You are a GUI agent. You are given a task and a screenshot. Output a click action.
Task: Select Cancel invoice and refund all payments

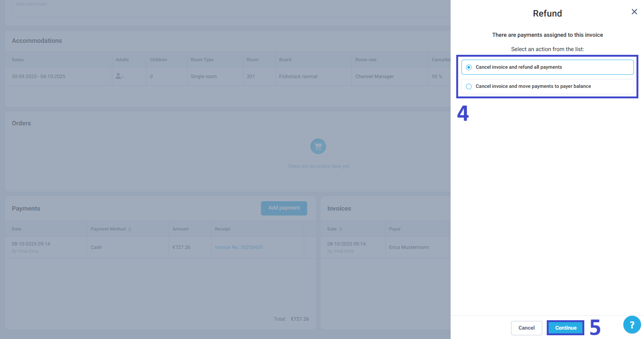click(547, 67)
